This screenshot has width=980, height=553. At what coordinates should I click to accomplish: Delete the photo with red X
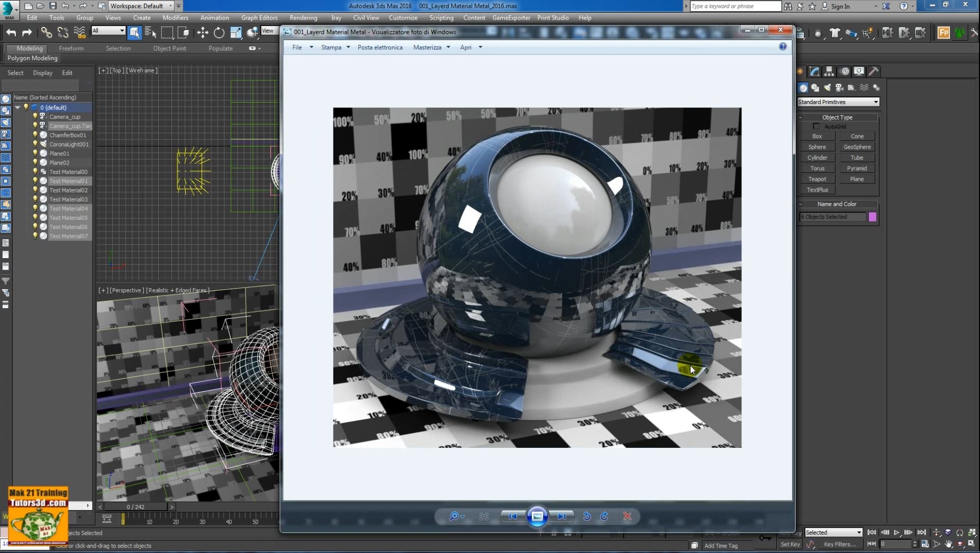[627, 517]
